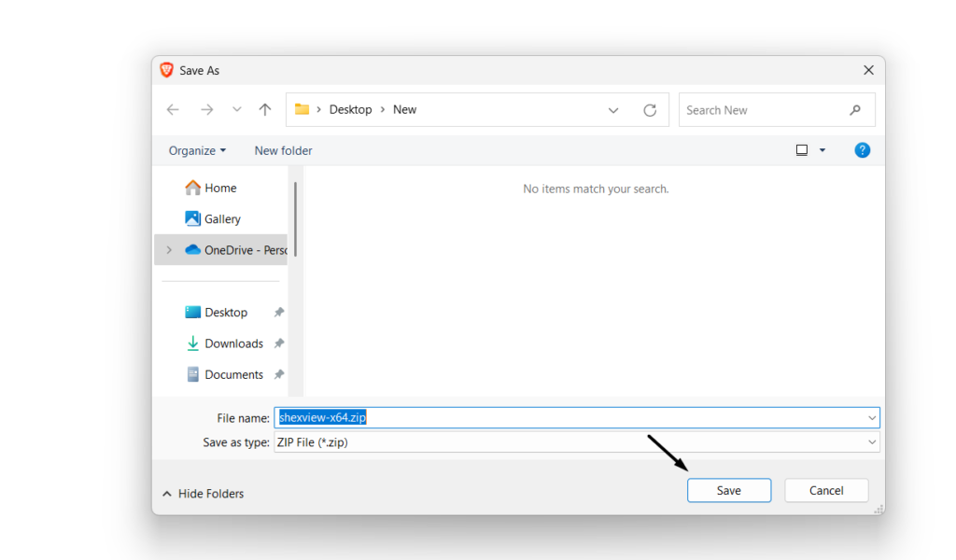Expand address bar previous locations dropdown
This screenshot has width=956, height=560.
[613, 110]
